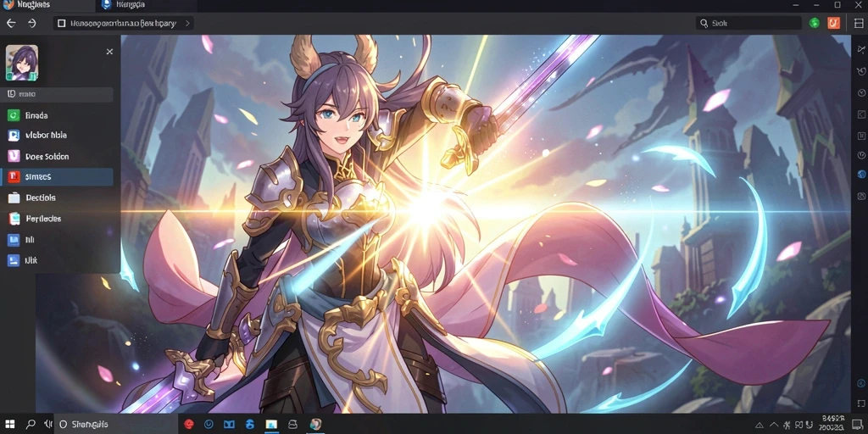This screenshot has width=868, height=434.
Task: Click the camera icon in right sidebar
Action: click(861, 196)
